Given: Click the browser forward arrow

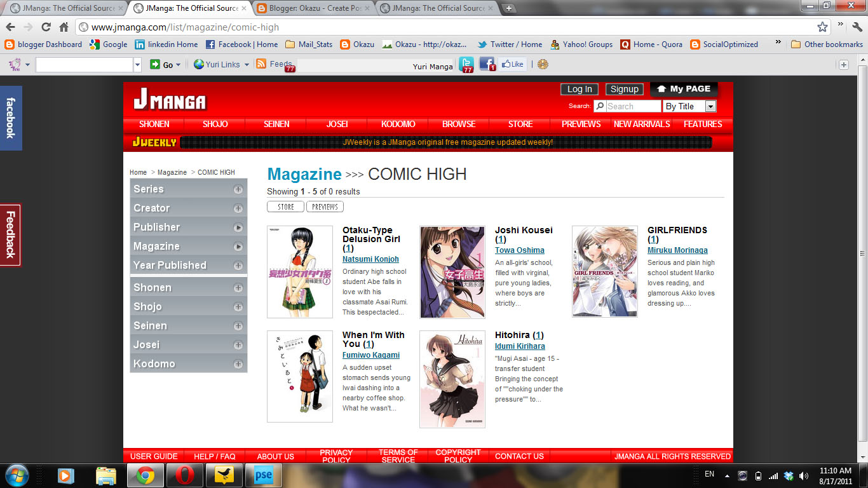Looking at the screenshot, I should (28, 27).
